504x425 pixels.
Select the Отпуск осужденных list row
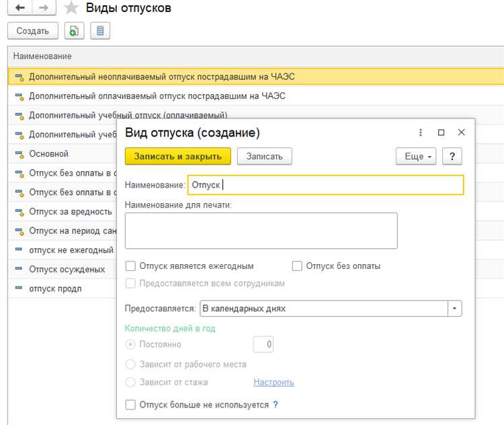[x=67, y=269]
